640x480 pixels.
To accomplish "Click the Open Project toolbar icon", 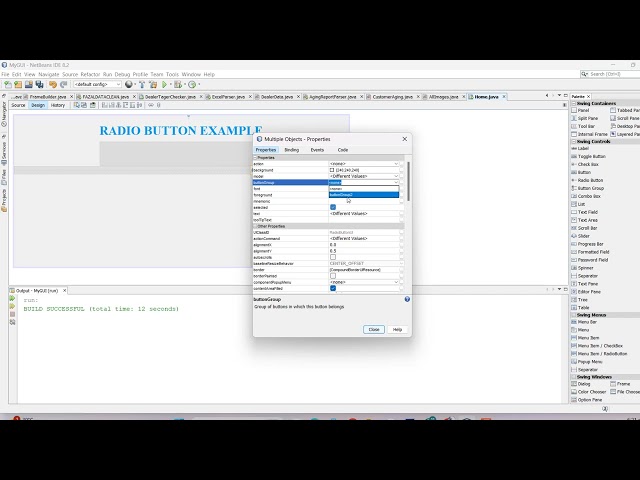I will [x=29, y=84].
